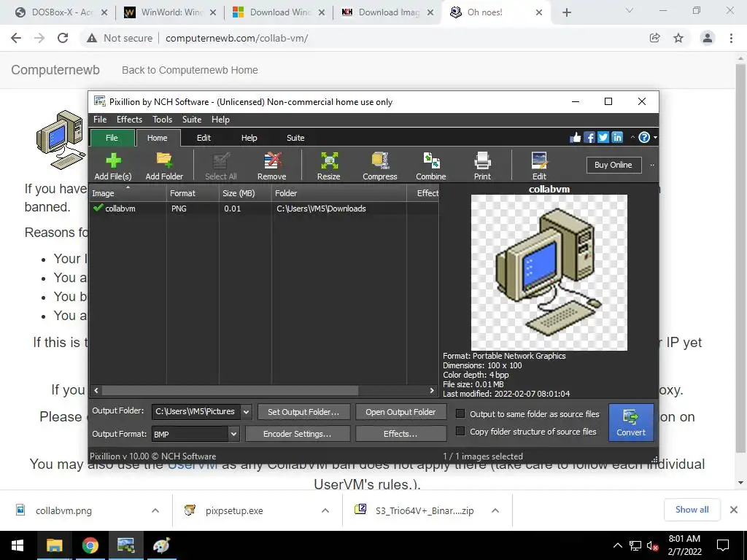747x560 pixels.
Task: Open the blue help question mark icon
Action: (644, 138)
